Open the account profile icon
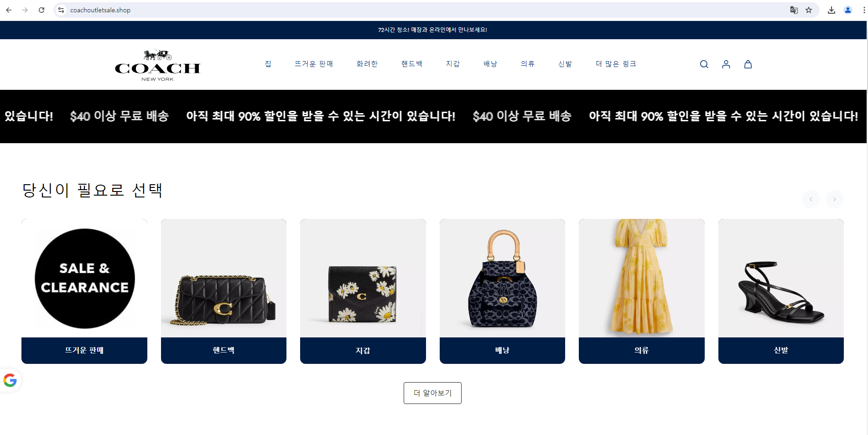The height and width of the screenshot is (435, 868). coord(726,64)
